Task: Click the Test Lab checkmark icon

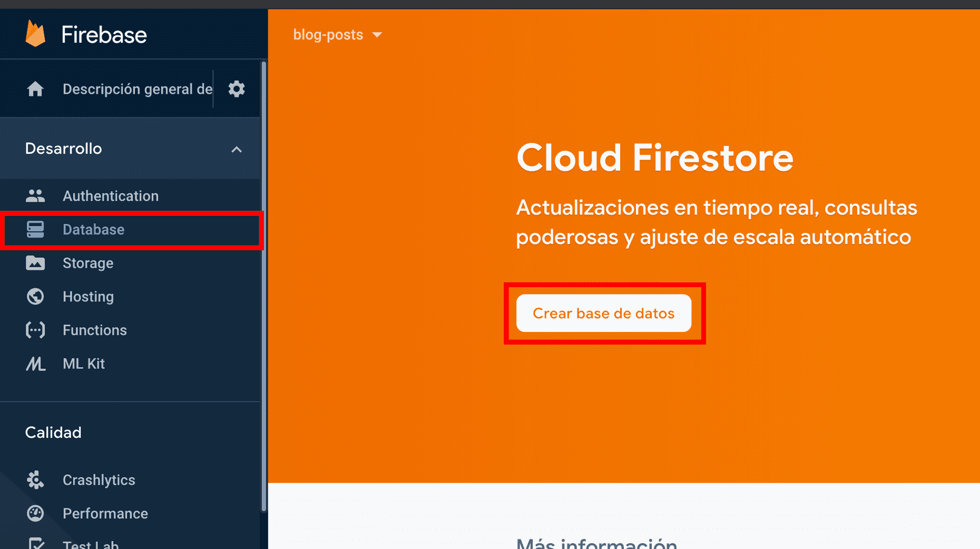Action: coord(35,544)
